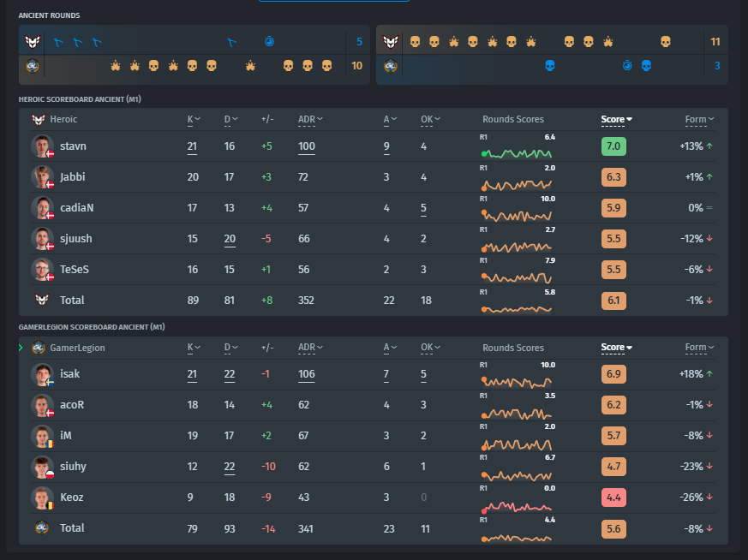Sort GamerLegion scoreboard by Score column
The height and width of the screenshot is (560, 748).
[x=616, y=348]
